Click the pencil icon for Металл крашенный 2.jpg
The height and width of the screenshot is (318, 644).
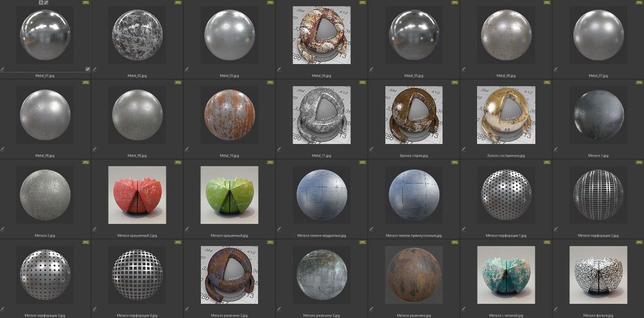(x=94, y=229)
